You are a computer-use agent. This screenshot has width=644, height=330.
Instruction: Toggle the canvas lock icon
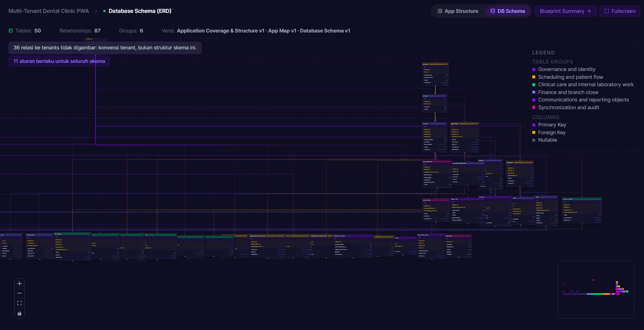pyautogui.click(x=19, y=313)
